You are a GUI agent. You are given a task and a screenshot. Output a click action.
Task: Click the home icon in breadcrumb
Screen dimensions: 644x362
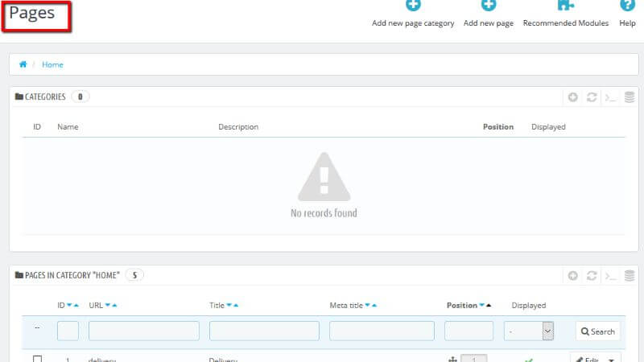(x=23, y=64)
